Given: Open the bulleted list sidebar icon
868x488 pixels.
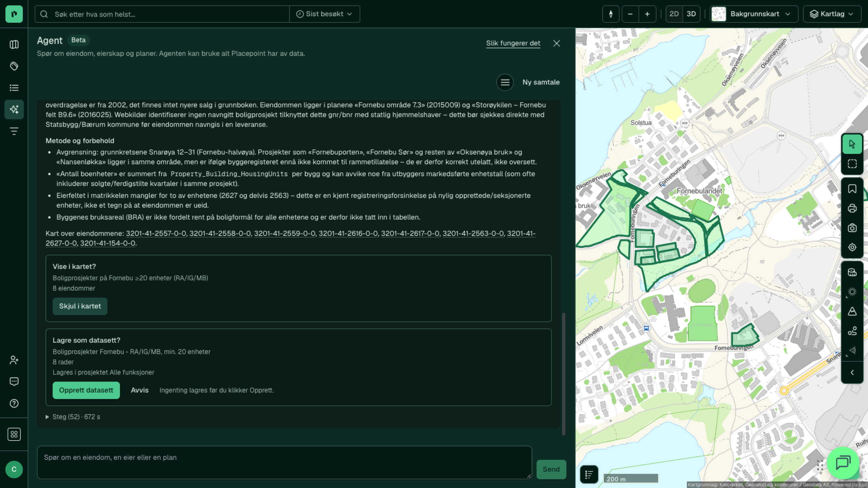Looking at the screenshot, I should pos(14,88).
